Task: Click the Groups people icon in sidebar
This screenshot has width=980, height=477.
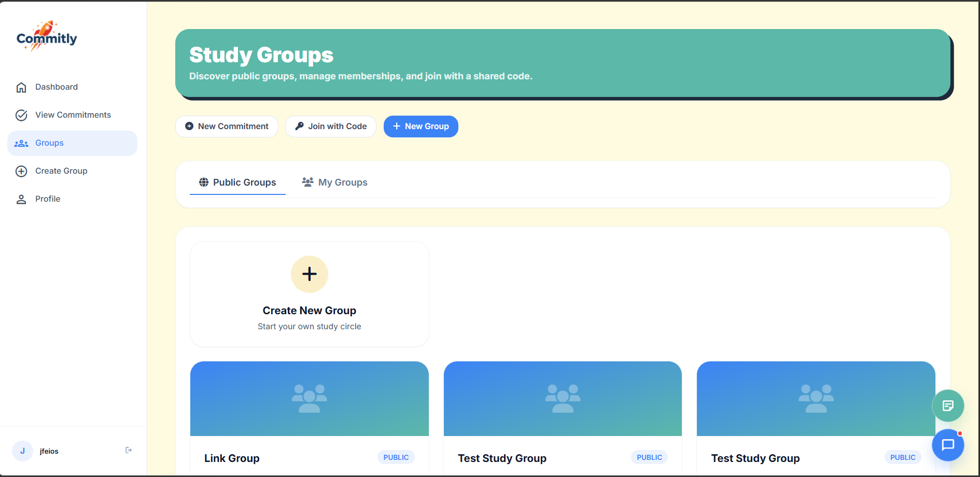Action: coord(21,143)
